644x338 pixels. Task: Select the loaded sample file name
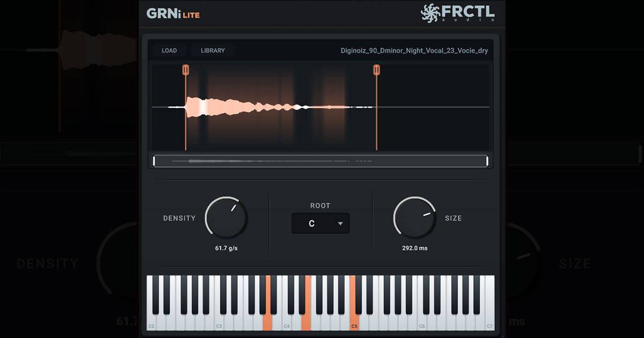click(414, 51)
